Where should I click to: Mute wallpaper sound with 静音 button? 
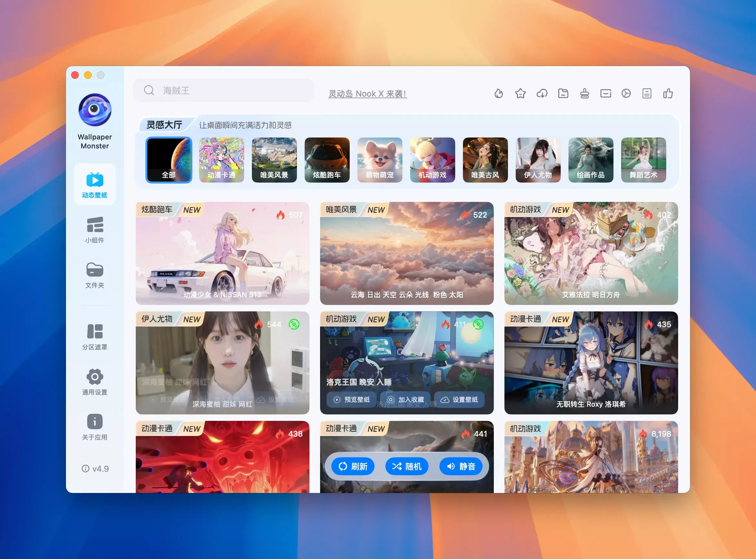(x=460, y=466)
